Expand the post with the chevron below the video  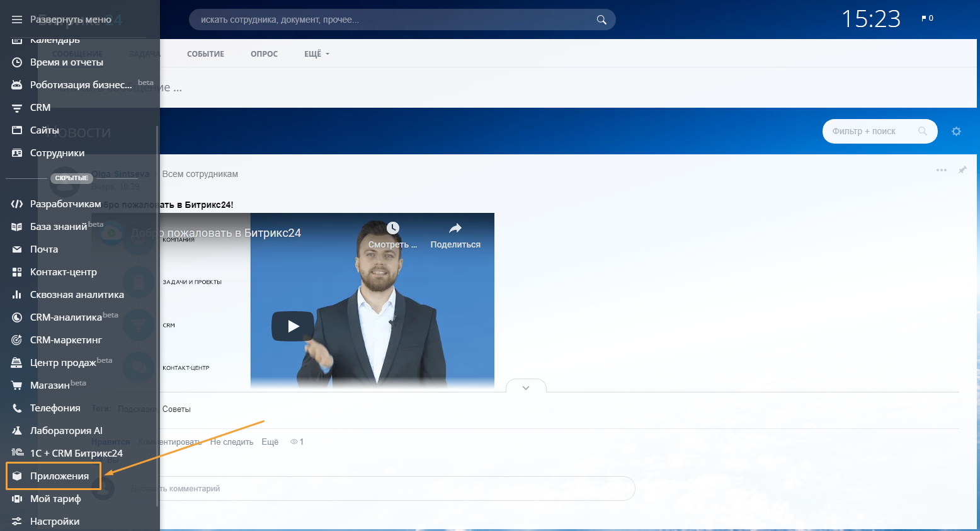coord(526,387)
